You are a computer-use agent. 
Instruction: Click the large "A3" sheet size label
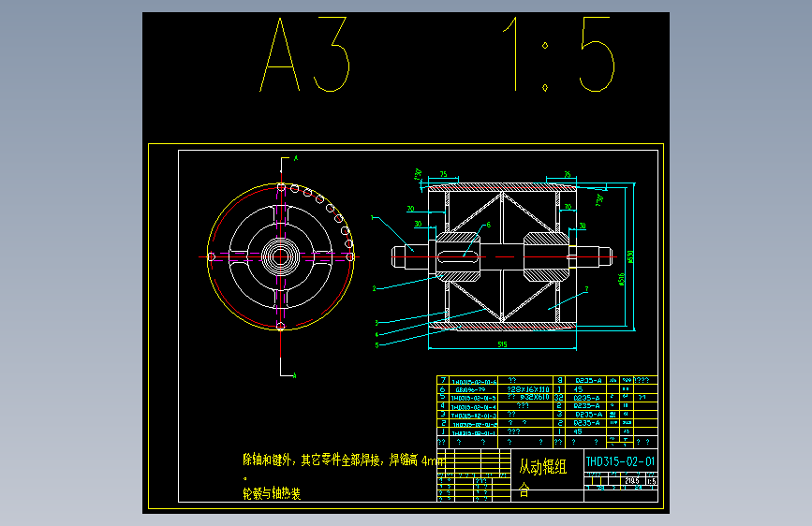304,54
